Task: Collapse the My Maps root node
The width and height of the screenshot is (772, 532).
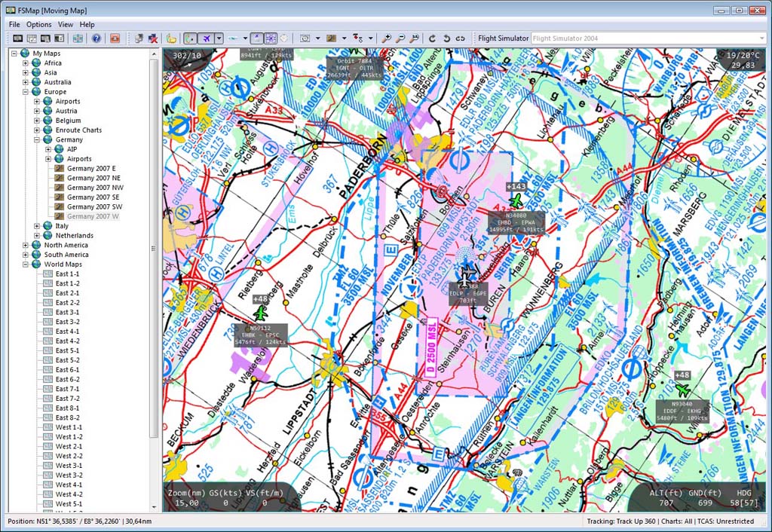Action: tap(14, 54)
